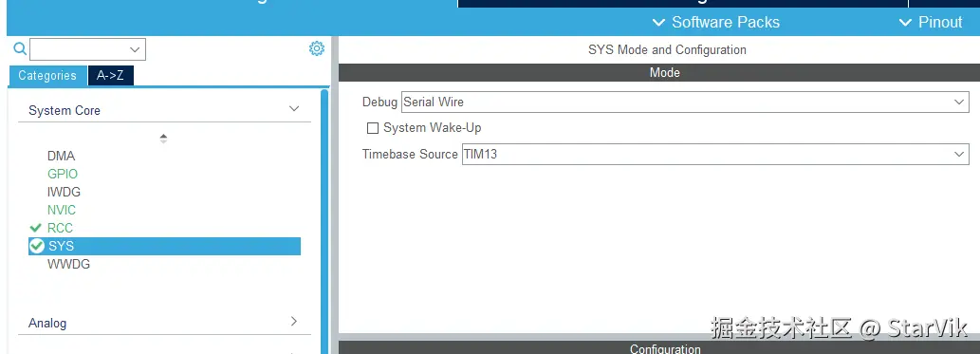The height and width of the screenshot is (354, 980).
Task: Click the green checkmark beside RCC
Action: 36,229
